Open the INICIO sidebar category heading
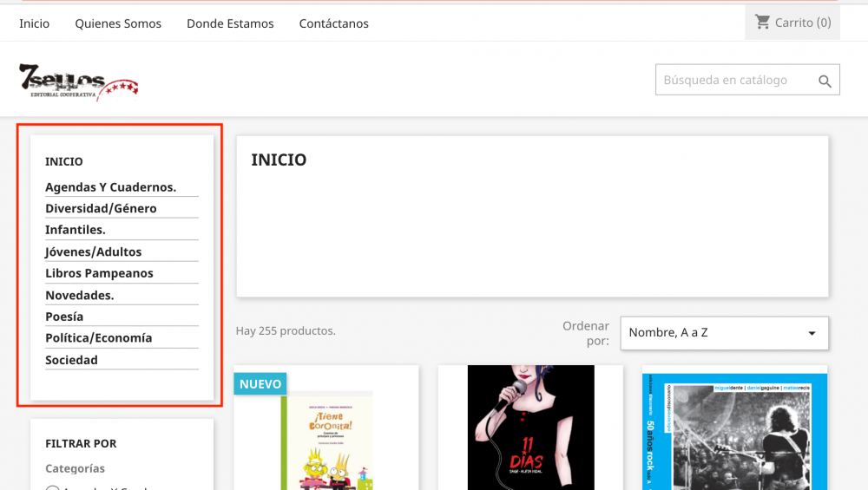 (x=64, y=161)
